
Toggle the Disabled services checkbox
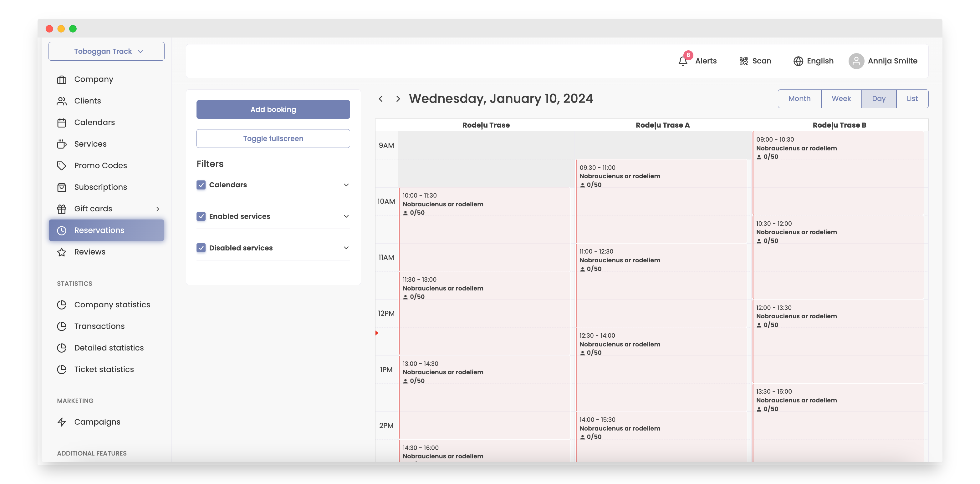(x=201, y=248)
